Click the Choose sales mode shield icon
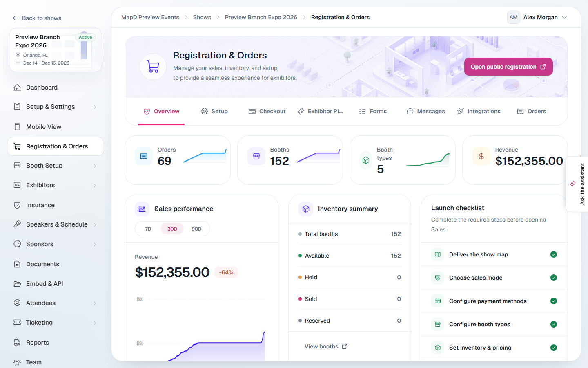This screenshot has width=588, height=368. pos(438,278)
